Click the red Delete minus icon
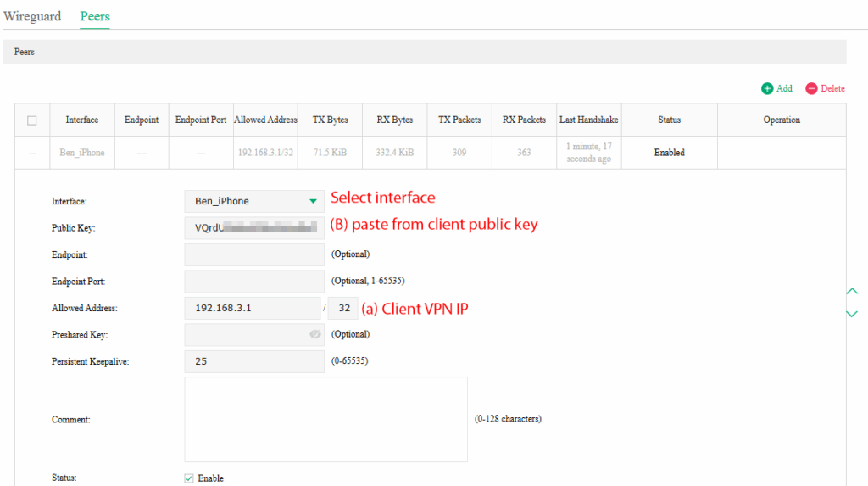868x486 pixels. (x=811, y=88)
